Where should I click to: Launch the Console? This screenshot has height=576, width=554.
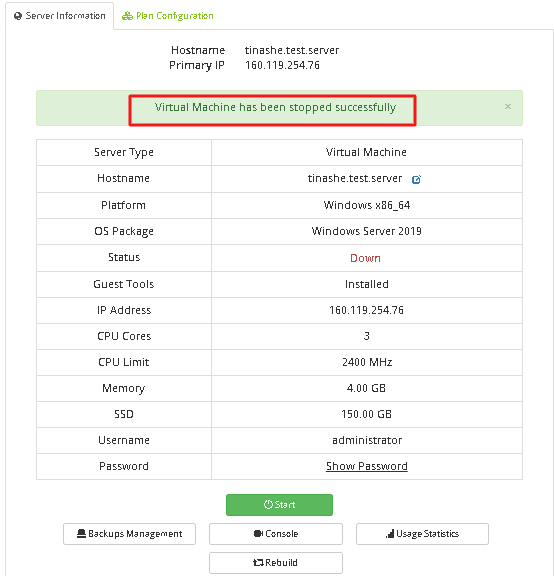(x=276, y=534)
